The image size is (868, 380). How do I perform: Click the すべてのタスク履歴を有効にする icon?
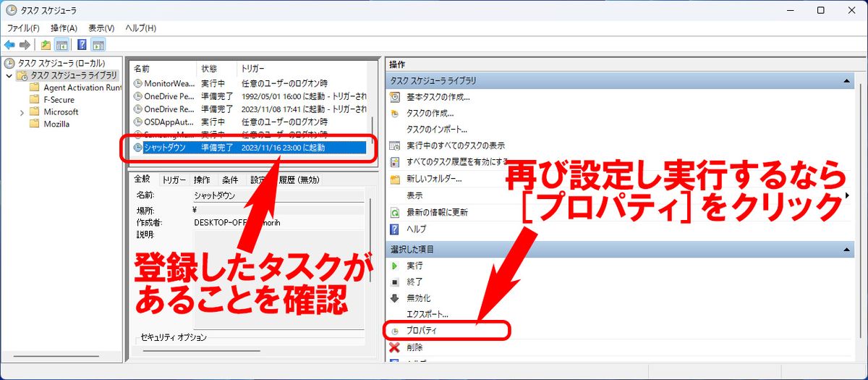point(395,162)
